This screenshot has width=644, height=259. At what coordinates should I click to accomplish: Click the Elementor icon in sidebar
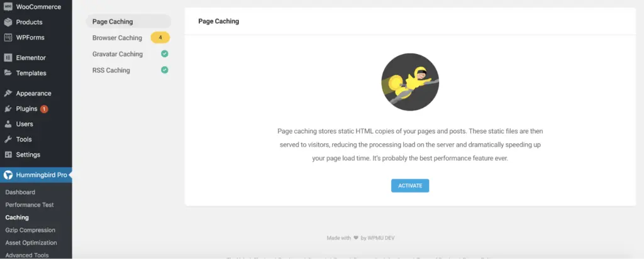coord(8,58)
